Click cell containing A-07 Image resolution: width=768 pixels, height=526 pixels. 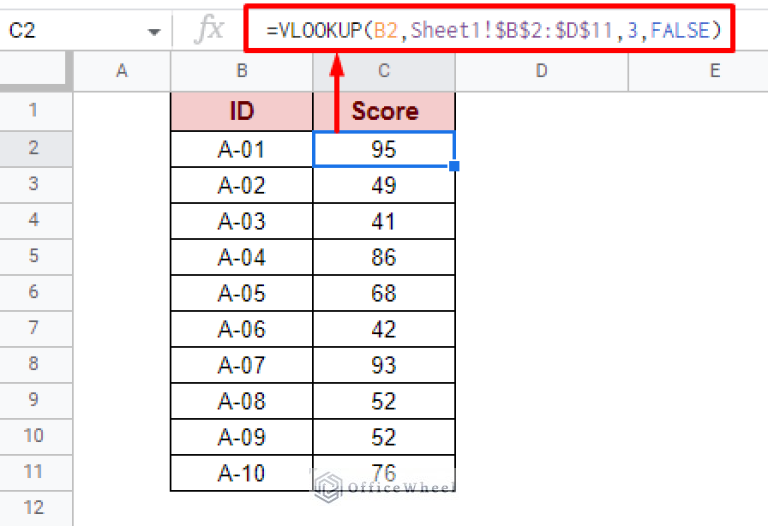point(241,365)
